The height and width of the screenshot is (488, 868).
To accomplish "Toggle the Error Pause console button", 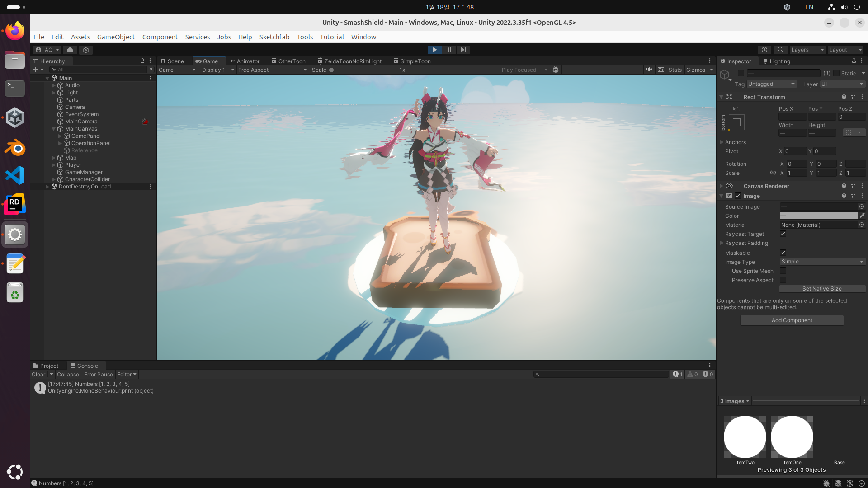I will click(x=98, y=375).
